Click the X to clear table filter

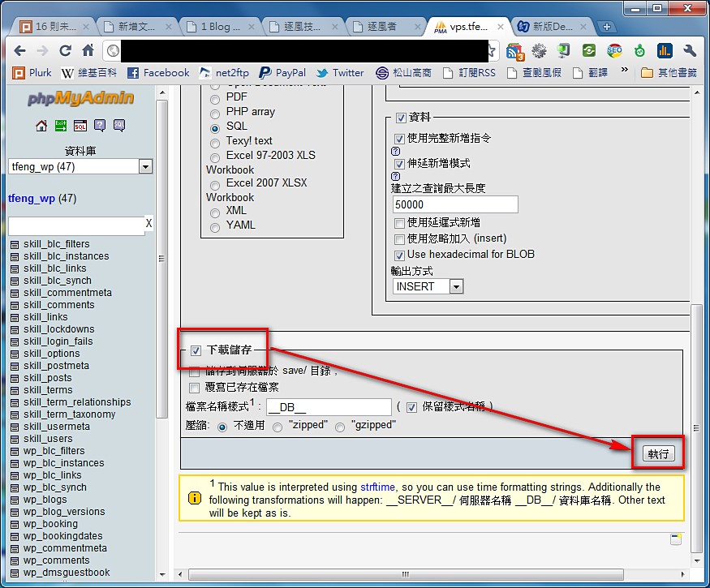[148, 223]
